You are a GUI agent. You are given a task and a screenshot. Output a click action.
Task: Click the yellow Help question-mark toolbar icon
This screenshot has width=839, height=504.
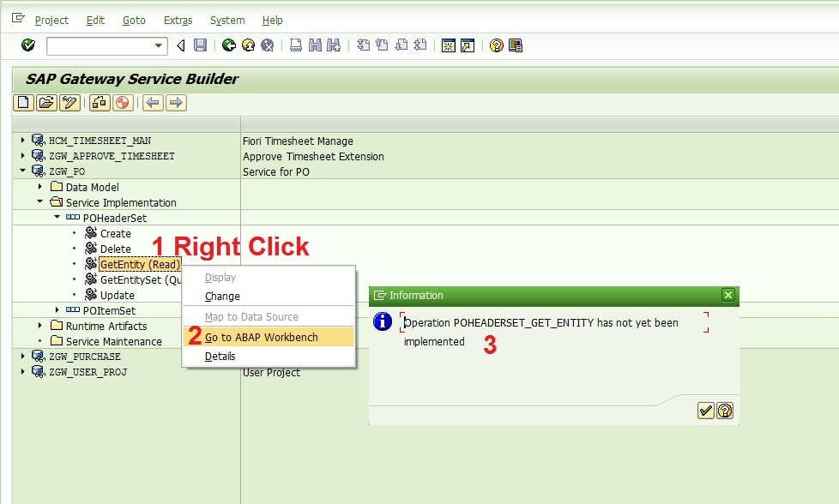(x=497, y=45)
